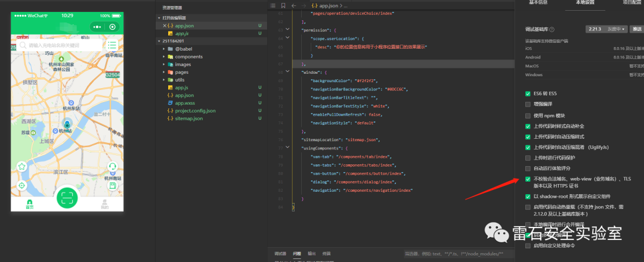Collapse the "window" block fold arrow

tap(287, 72)
